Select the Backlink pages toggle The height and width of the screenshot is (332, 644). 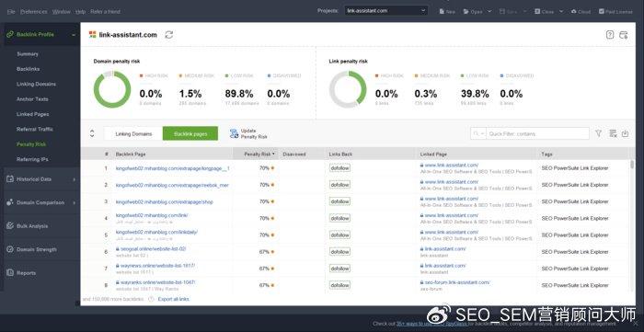click(190, 133)
